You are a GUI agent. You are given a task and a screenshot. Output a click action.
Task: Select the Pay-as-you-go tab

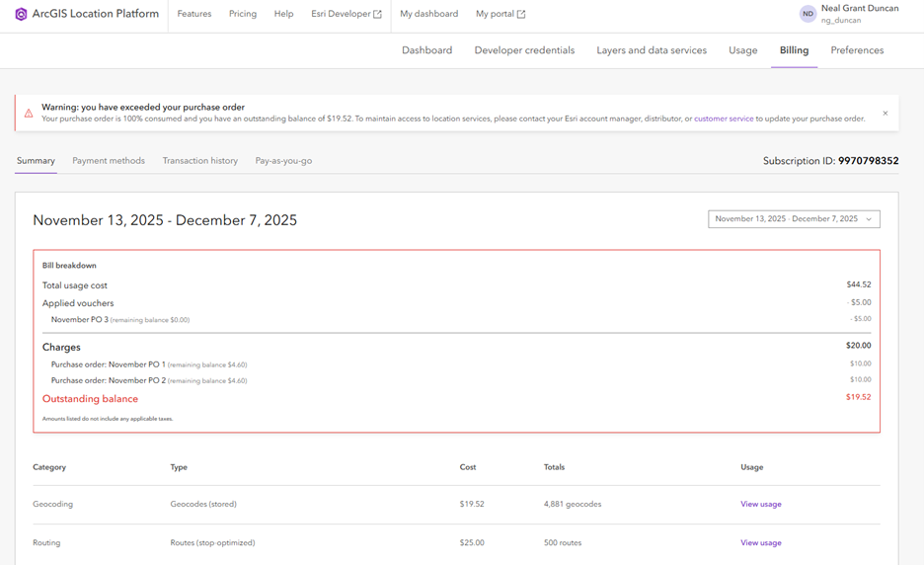click(283, 161)
